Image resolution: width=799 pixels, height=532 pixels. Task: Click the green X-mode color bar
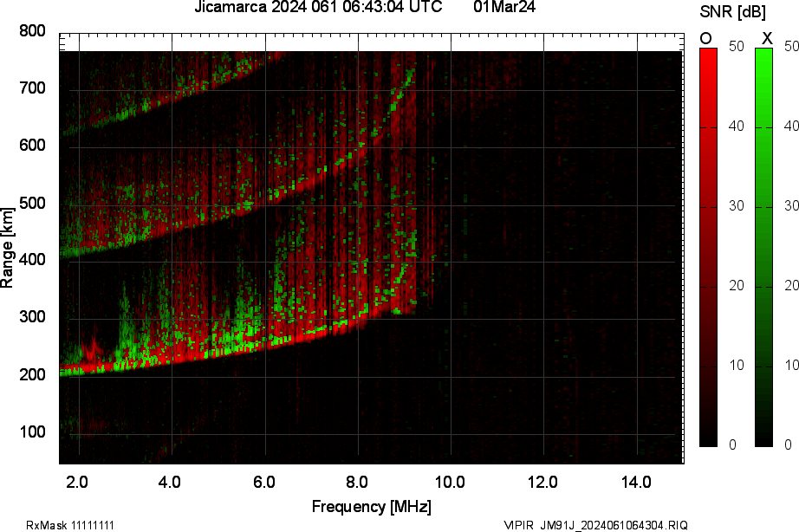[x=763, y=248]
